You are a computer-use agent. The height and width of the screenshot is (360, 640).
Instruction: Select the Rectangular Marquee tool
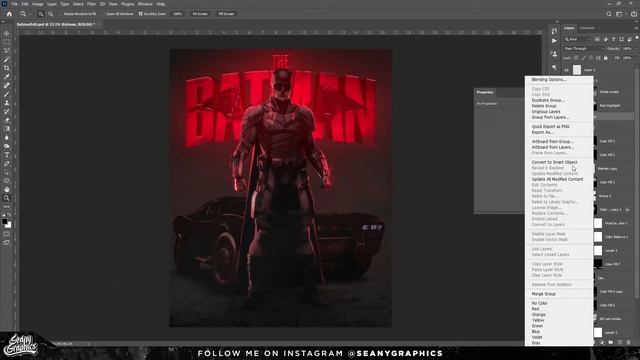coord(7,42)
